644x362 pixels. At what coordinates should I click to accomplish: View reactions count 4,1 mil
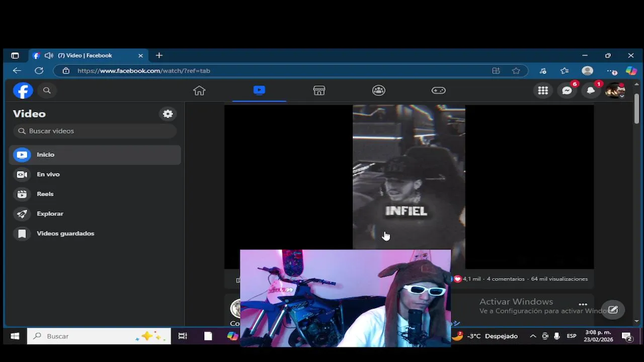click(472, 279)
